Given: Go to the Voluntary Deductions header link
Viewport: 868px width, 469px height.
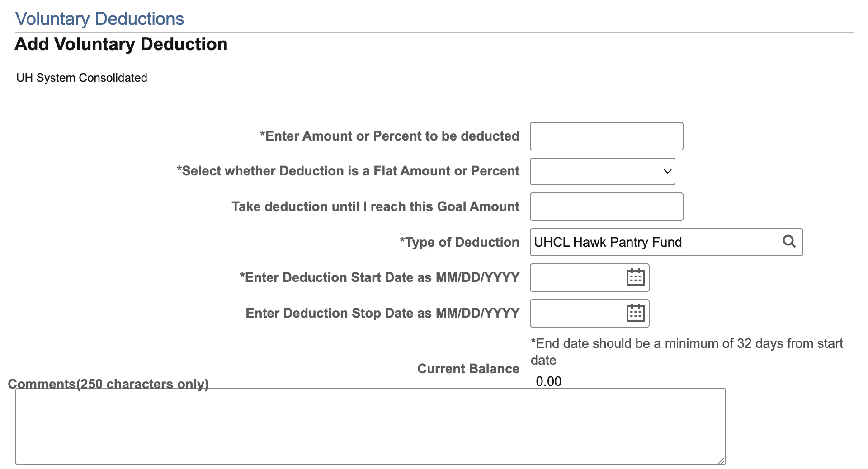Looking at the screenshot, I should click(x=99, y=19).
